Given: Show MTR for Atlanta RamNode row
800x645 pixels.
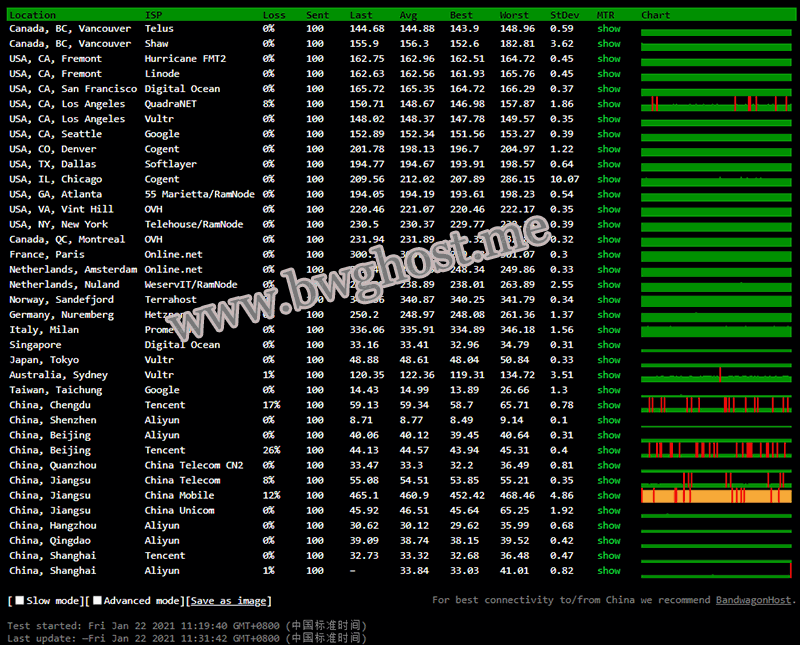Looking at the screenshot, I should 609,194.
